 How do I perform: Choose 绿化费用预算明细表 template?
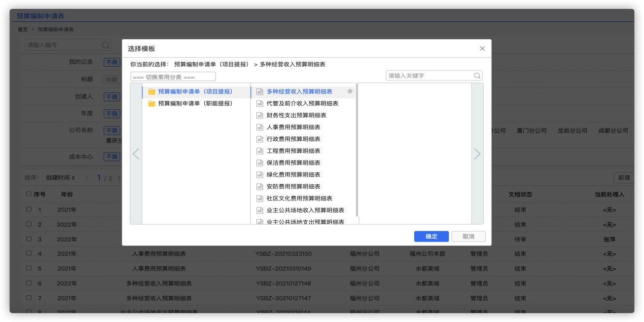293,175
